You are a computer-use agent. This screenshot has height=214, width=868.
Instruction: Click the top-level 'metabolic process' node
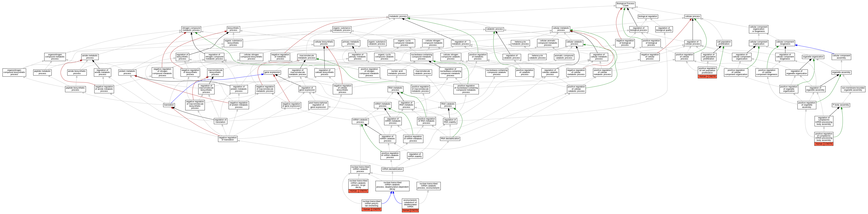tap(398, 17)
